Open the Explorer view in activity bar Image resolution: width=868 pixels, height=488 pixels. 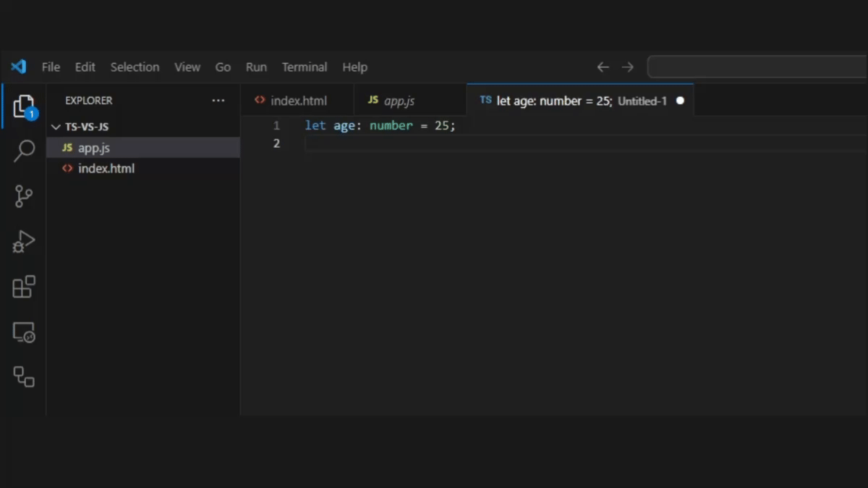[x=24, y=106]
